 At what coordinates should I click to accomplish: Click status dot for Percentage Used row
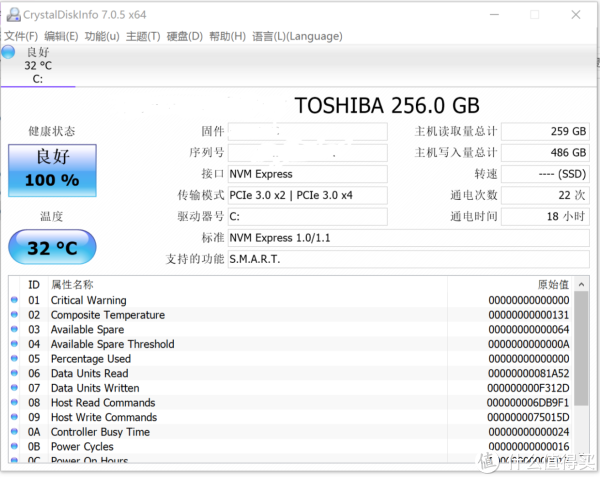(x=14, y=358)
